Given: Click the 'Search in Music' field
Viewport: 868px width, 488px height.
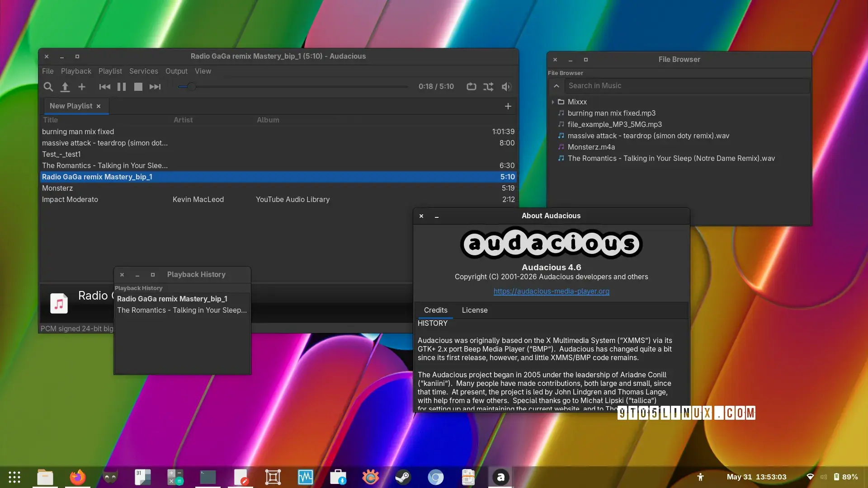Looking at the screenshot, I should (x=687, y=86).
